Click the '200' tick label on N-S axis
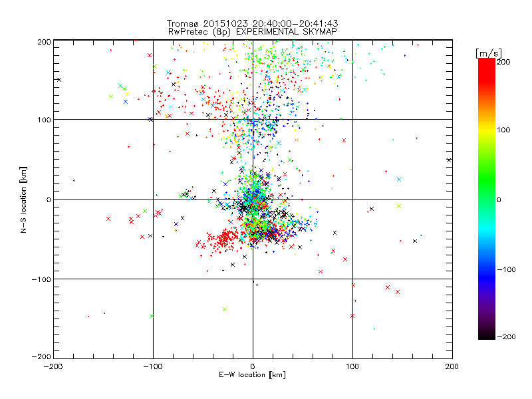The height and width of the screenshot is (399, 532). pos(44,42)
